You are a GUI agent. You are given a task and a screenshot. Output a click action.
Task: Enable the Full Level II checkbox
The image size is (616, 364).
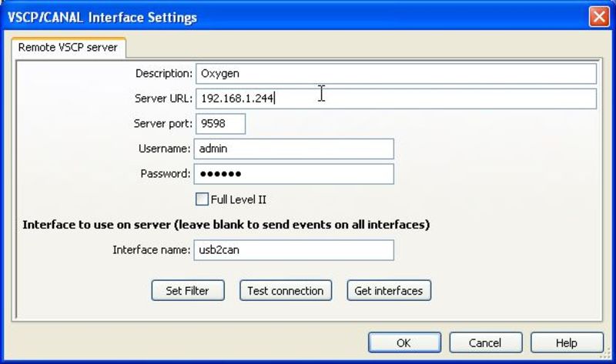(x=202, y=199)
